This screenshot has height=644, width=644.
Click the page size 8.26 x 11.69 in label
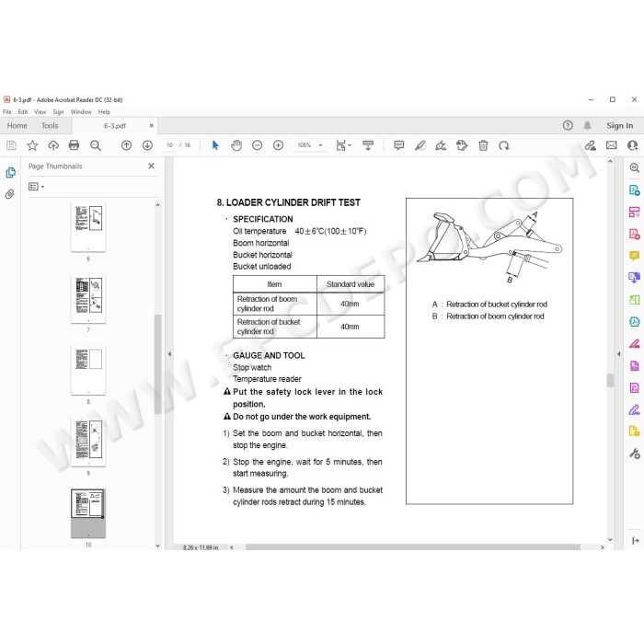201,547
